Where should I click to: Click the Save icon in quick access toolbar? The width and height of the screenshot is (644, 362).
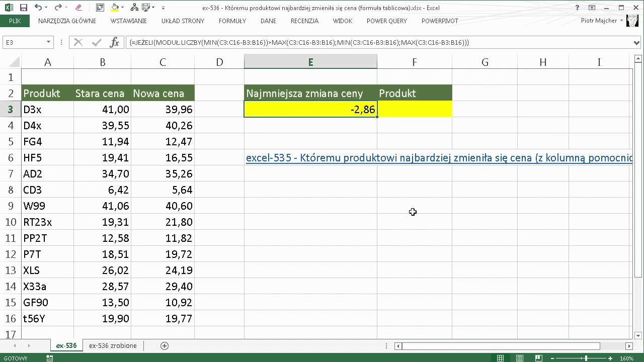[23, 8]
